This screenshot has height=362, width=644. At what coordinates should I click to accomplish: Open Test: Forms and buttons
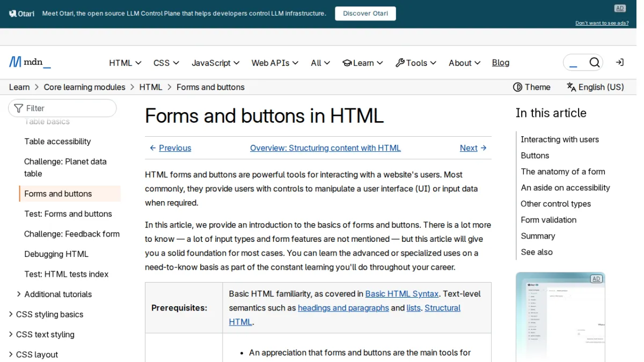(x=68, y=214)
